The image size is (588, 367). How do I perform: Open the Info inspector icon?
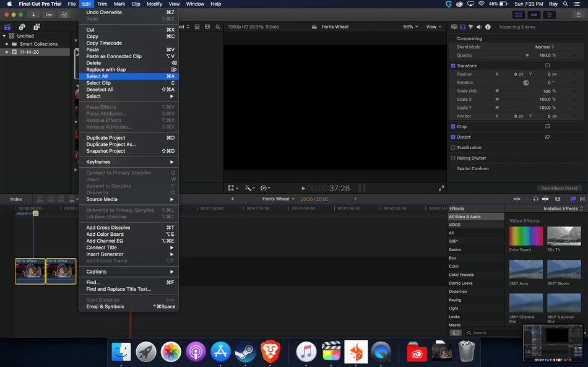pyautogui.click(x=488, y=27)
